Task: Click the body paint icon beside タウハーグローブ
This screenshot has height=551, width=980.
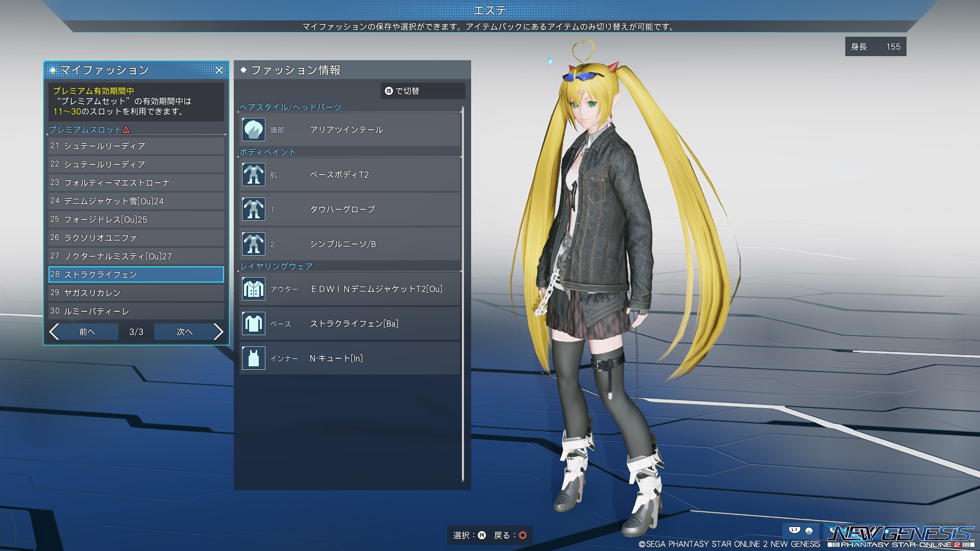Action: coord(253,209)
